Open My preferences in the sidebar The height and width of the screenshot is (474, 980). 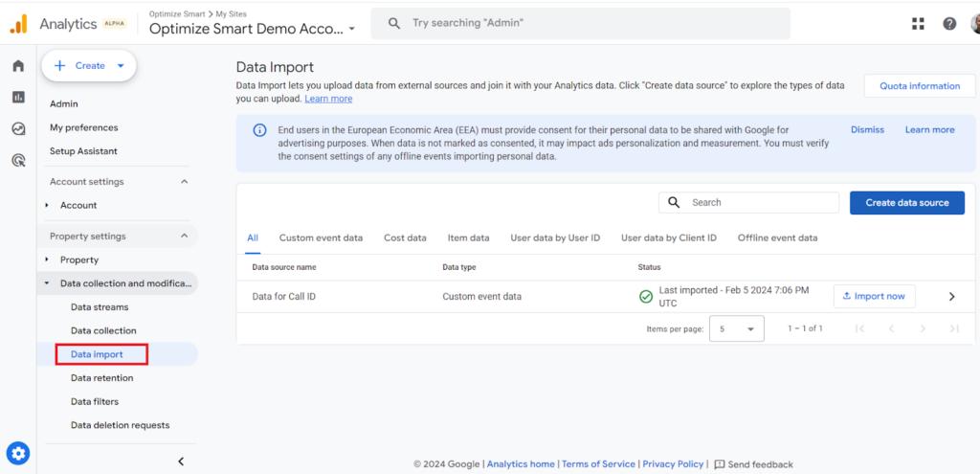point(84,127)
